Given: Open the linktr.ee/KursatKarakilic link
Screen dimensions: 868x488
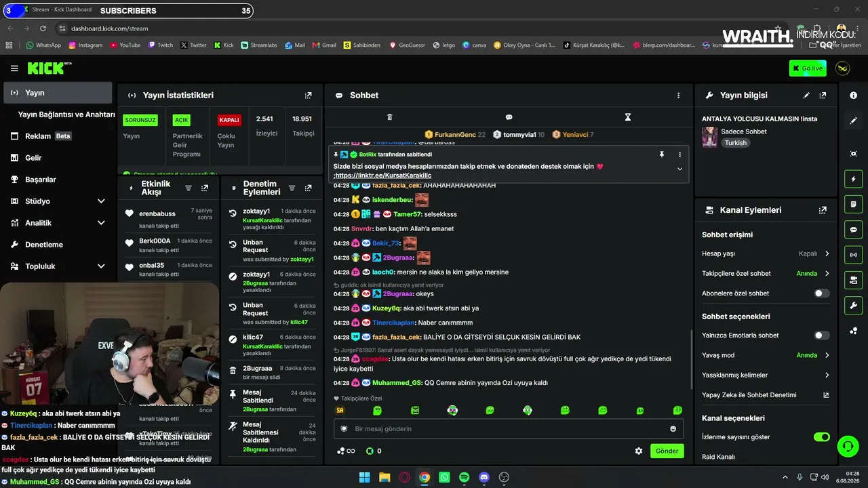Looking at the screenshot, I should coord(383,176).
